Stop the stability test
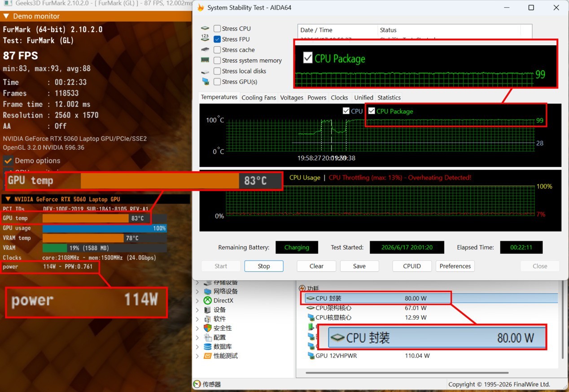The width and height of the screenshot is (569, 392). click(264, 266)
